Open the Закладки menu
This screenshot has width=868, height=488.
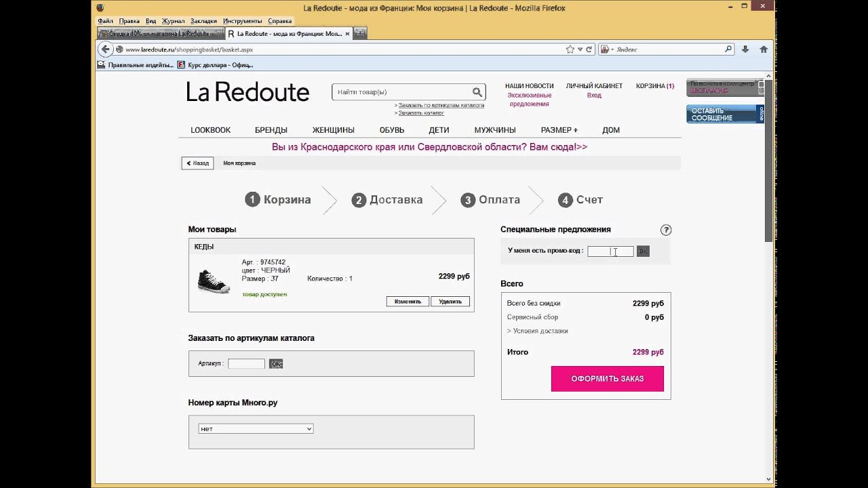[x=203, y=21]
